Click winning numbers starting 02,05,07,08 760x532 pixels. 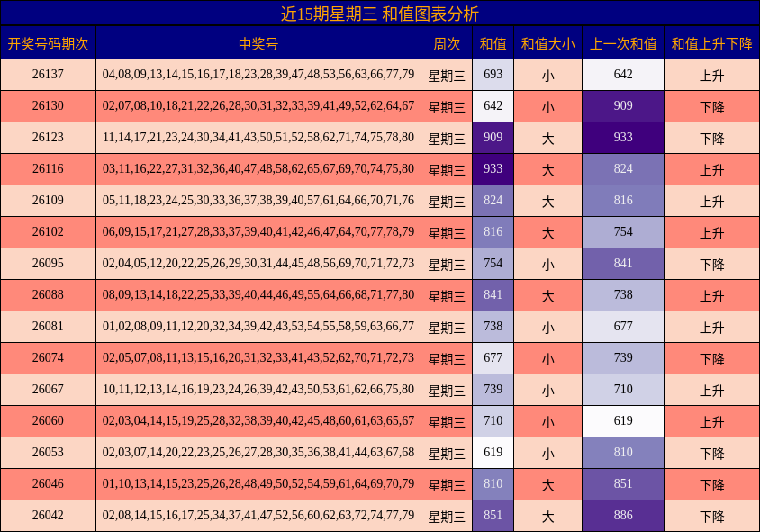tap(258, 357)
